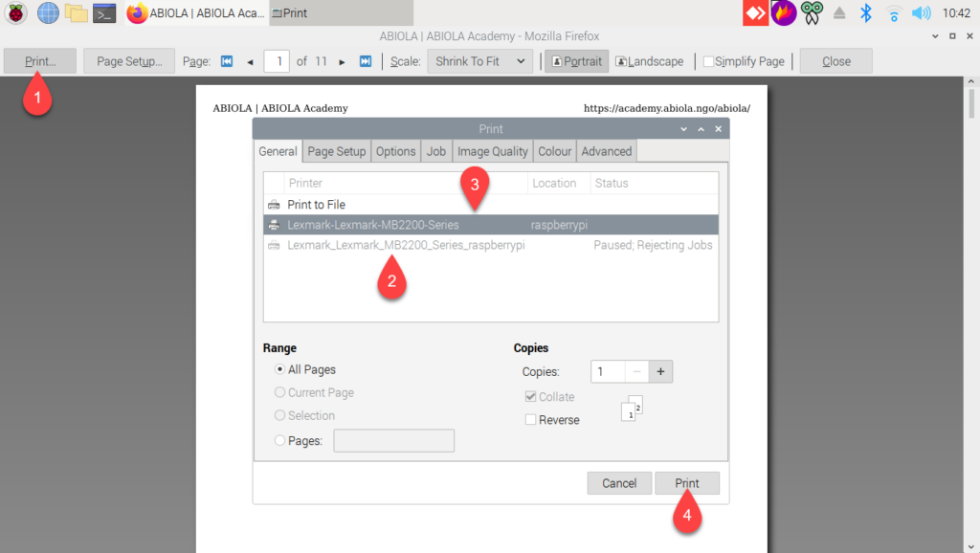
Task: Decrease the number of copies
Action: [636, 372]
